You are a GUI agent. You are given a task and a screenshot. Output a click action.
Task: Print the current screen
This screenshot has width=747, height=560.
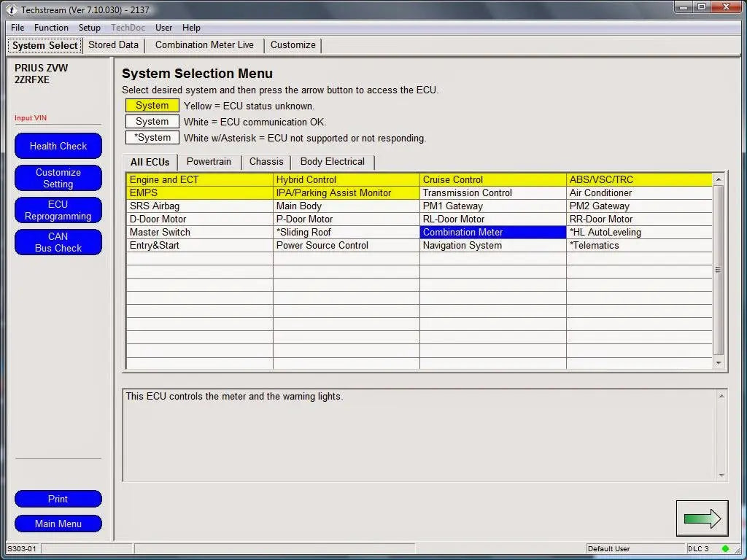(x=58, y=499)
